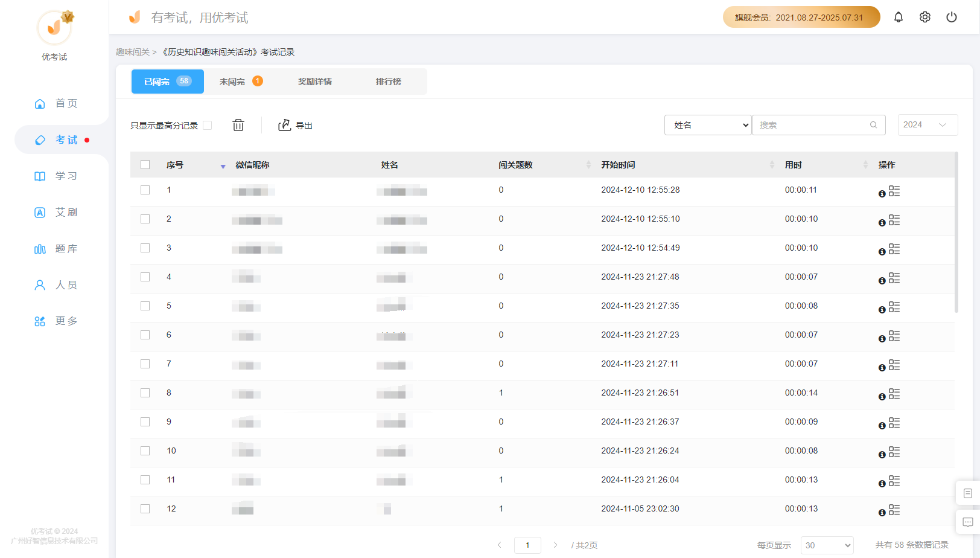Open the 姓名 search field dropdown
Viewport: 980px width, 558px height.
708,125
